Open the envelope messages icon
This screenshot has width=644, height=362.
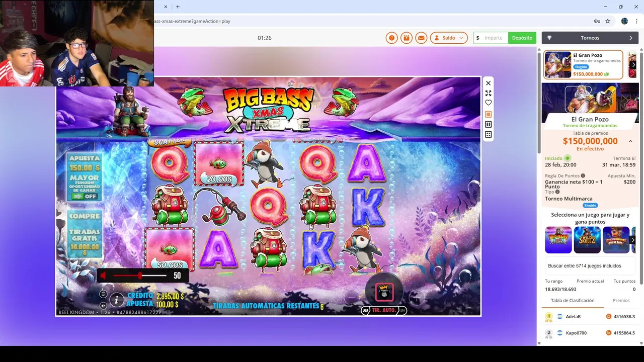[x=421, y=38]
